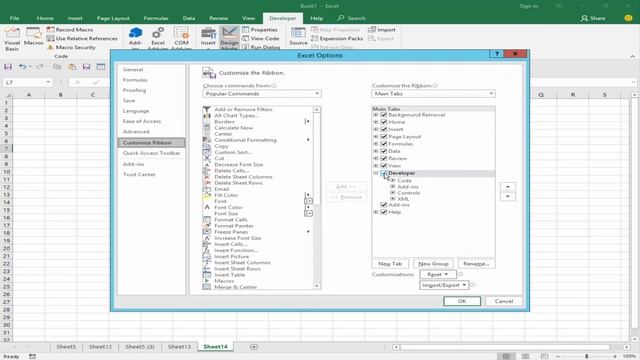
Task: Click the XML Source icon
Action: tap(298, 37)
